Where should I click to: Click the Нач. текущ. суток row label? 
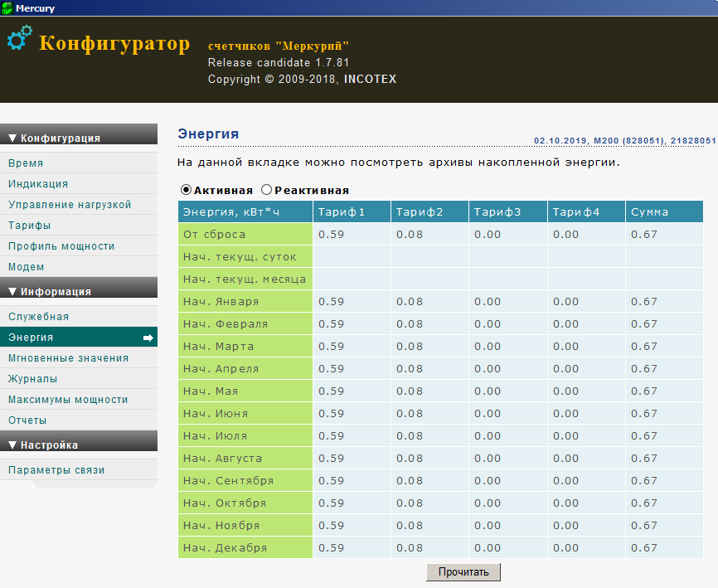245,256
